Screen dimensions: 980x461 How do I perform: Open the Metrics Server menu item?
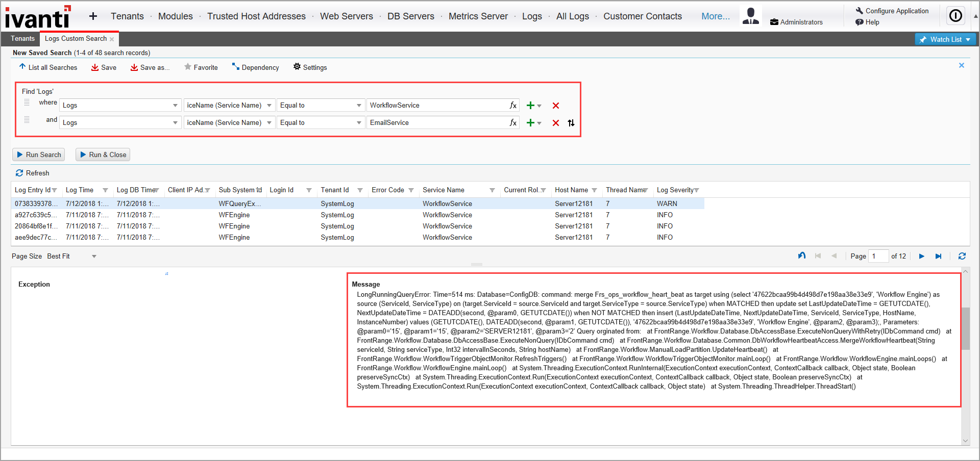478,16
